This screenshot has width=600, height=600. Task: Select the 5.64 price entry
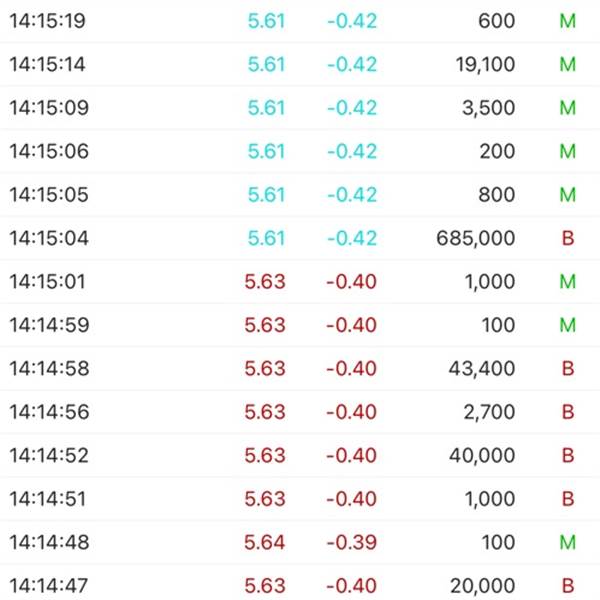point(265,542)
